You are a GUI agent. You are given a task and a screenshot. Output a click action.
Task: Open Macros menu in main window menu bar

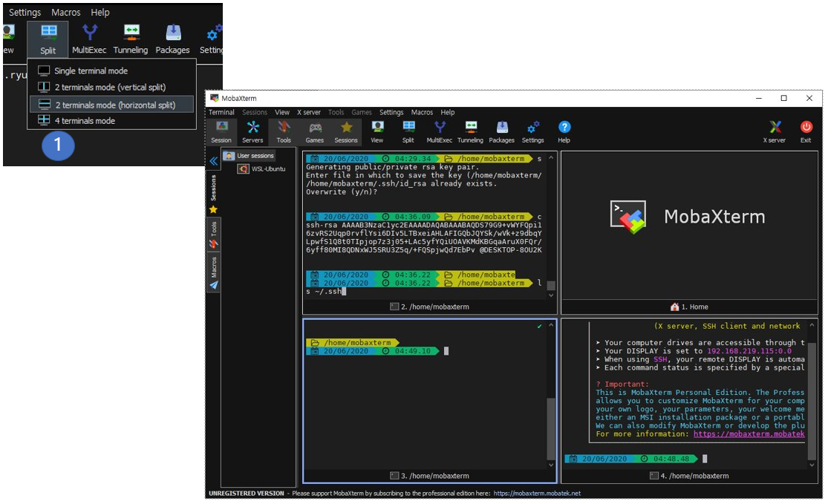coord(422,112)
